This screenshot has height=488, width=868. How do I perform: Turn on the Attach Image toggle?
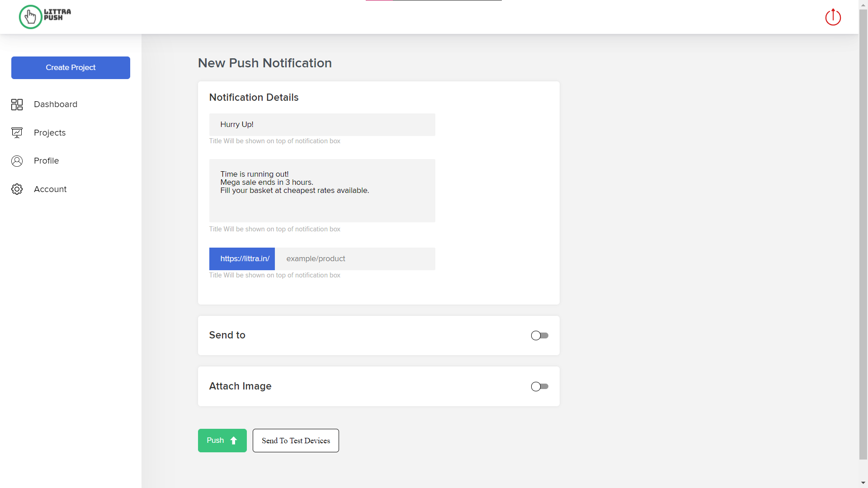539,386
